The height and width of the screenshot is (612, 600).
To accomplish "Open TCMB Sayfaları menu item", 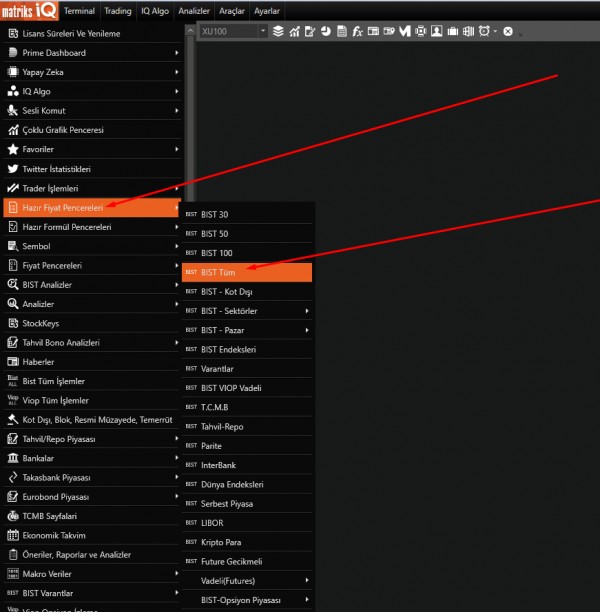I will (x=93, y=516).
